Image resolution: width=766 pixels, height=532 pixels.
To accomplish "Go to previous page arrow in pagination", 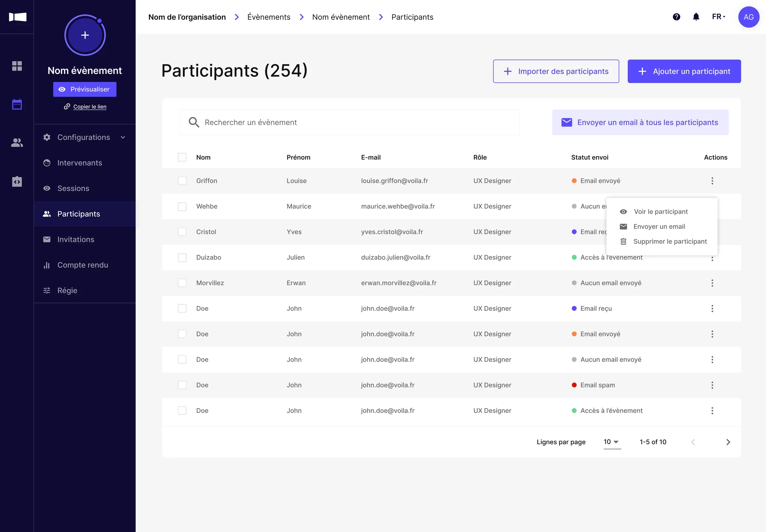I will (693, 442).
